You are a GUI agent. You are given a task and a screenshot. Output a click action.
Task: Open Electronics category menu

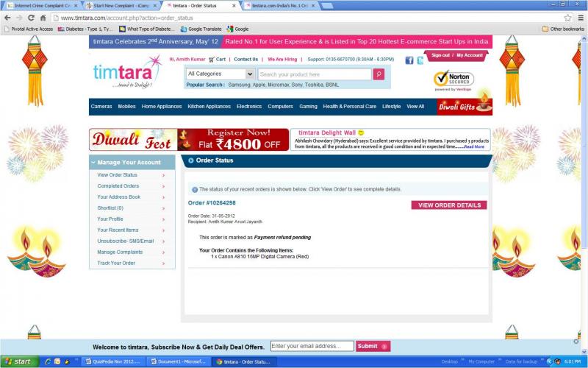tap(249, 107)
